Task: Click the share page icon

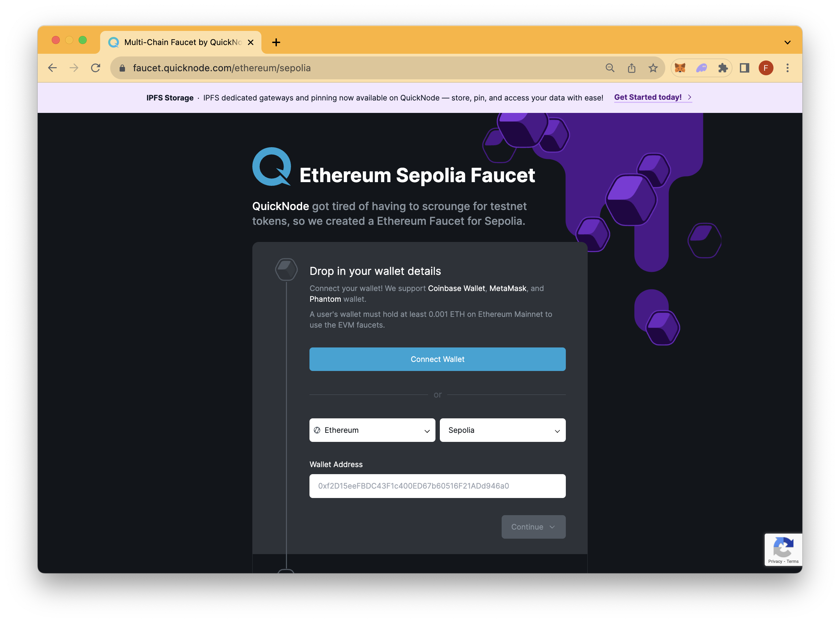Action: click(631, 68)
